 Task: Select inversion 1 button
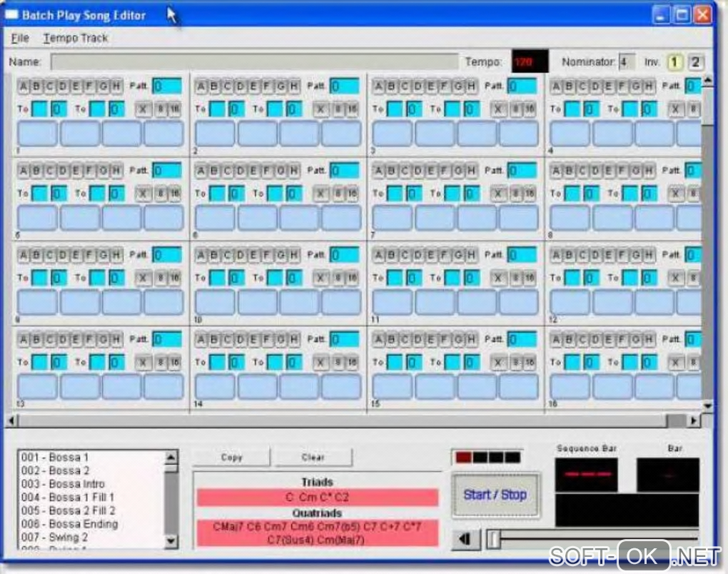[x=674, y=62]
